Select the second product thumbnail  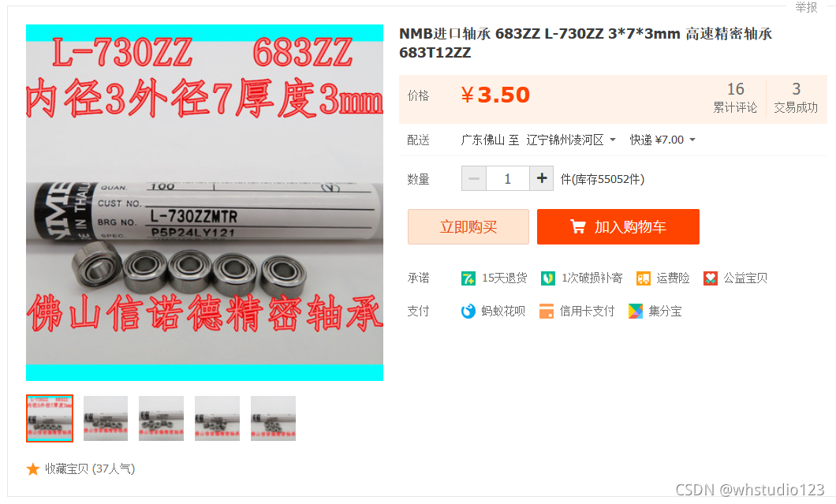point(106,418)
